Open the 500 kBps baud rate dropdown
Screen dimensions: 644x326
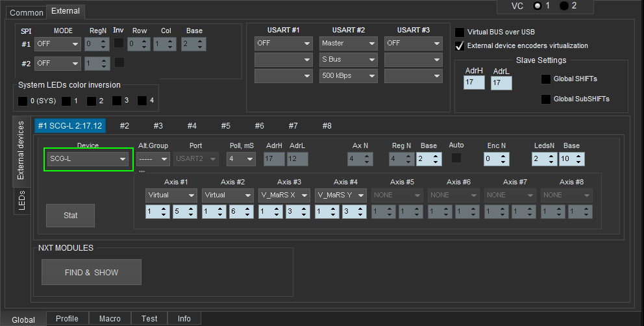(x=348, y=76)
